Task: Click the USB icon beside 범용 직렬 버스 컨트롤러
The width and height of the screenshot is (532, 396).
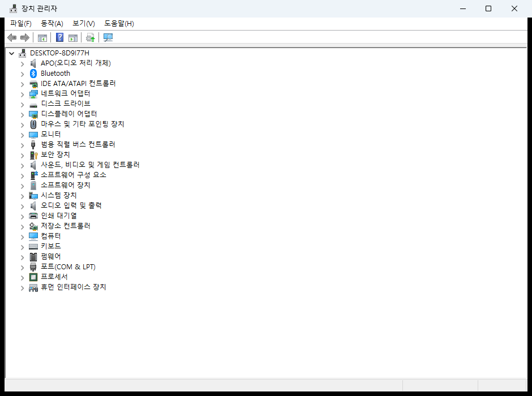Action: [33, 145]
